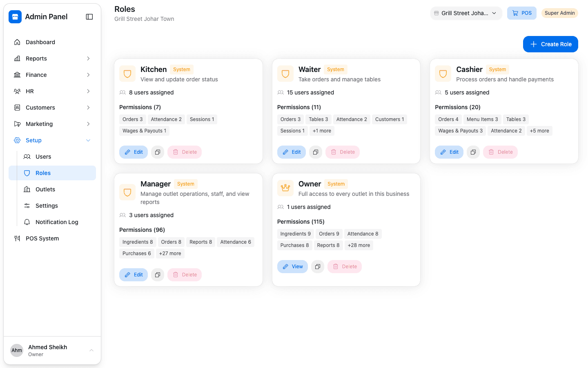Open POS via cart button
Viewport: 588px width, 368px height.
[522, 13]
